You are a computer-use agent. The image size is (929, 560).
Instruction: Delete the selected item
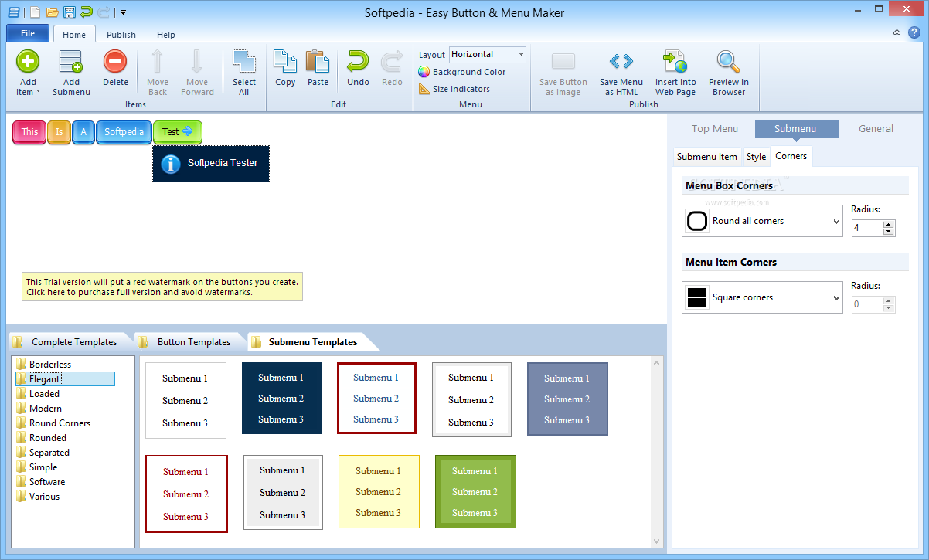point(115,68)
